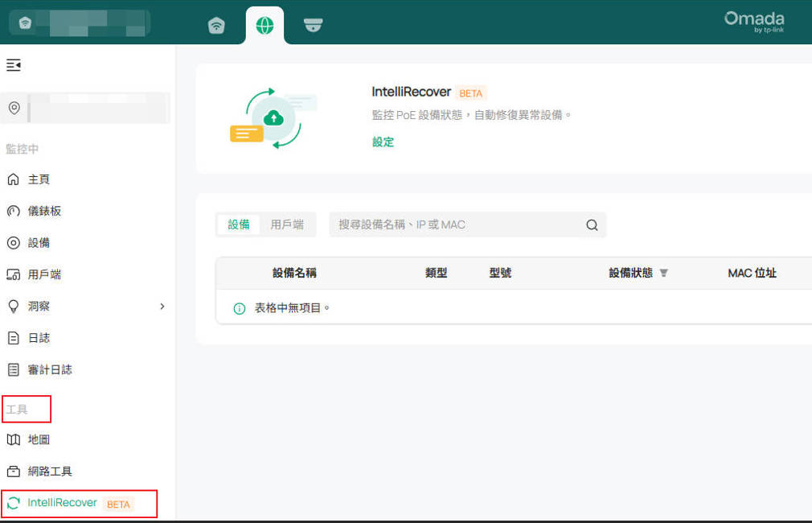The width and height of the screenshot is (812, 523).
Task: Click the site location pin icon
Action: click(x=14, y=108)
